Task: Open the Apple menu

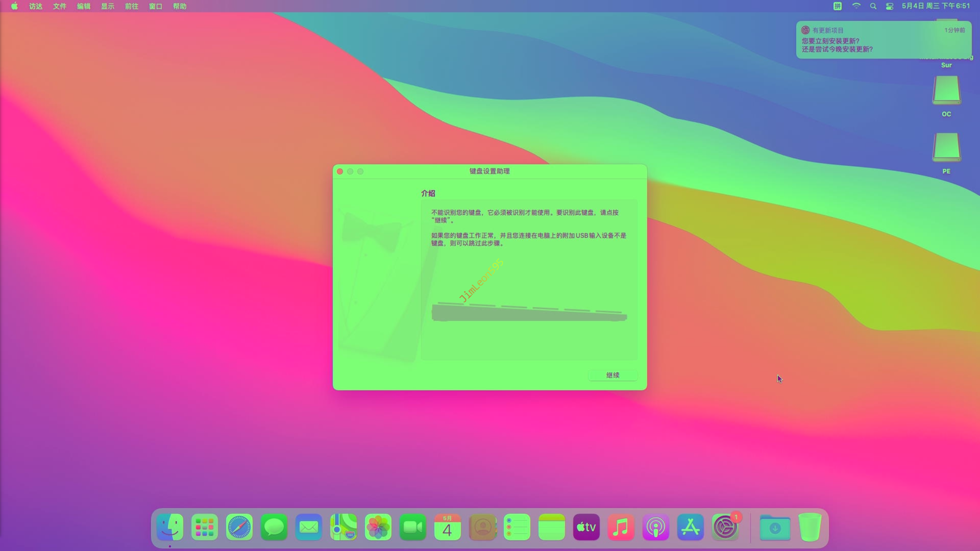Action: 14,6
